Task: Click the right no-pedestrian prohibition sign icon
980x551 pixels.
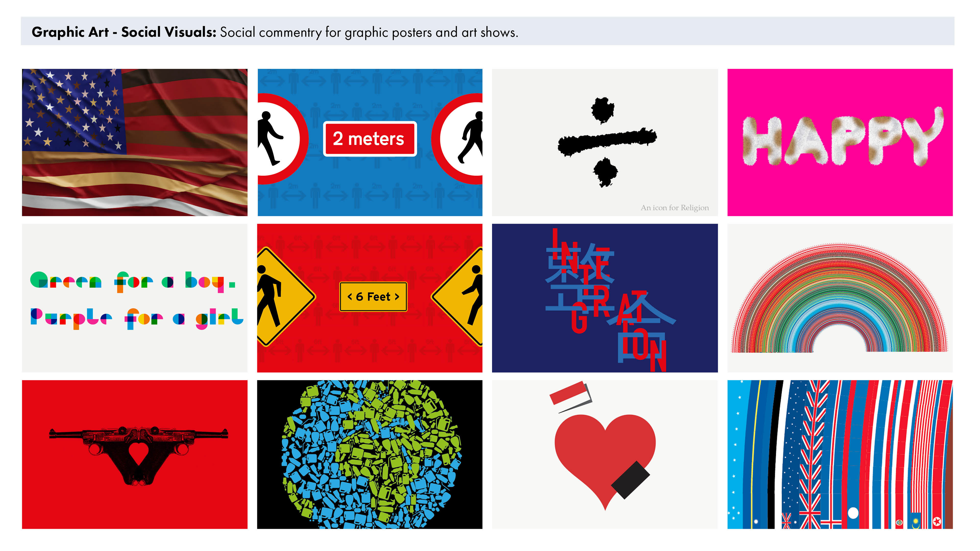Action: [x=457, y=139]
